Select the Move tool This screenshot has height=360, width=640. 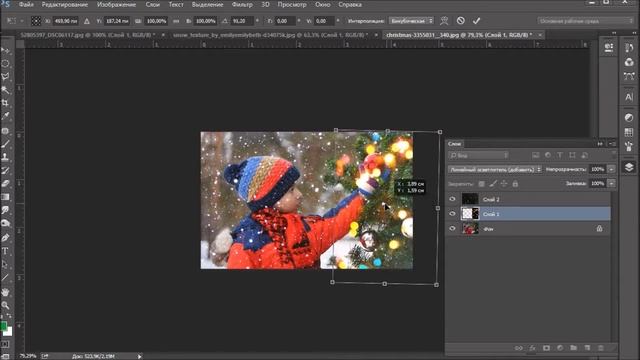5,50
